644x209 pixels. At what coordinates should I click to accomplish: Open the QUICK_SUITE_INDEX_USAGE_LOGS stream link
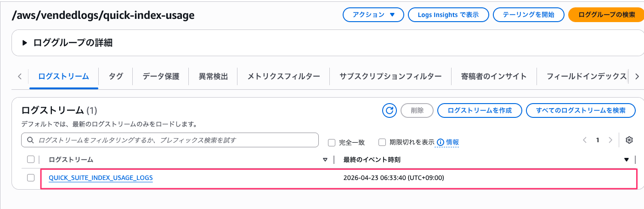tap(101, 178)
